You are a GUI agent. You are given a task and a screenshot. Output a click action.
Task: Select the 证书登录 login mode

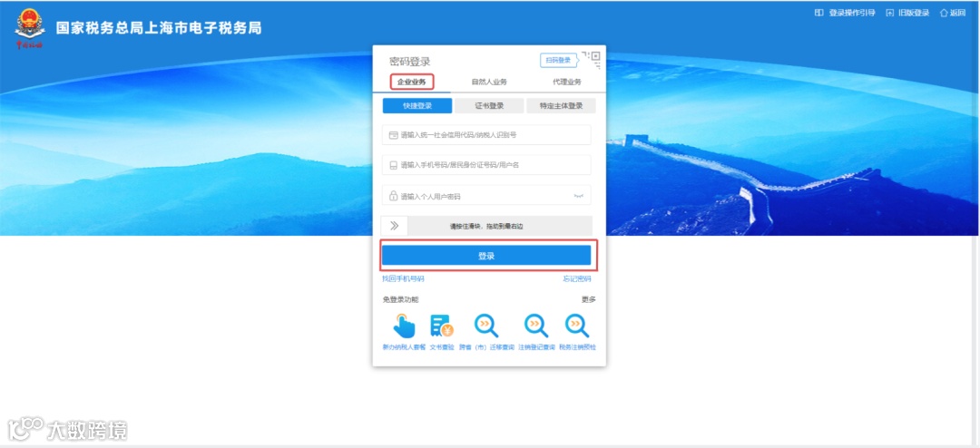[x=489, y=105]
